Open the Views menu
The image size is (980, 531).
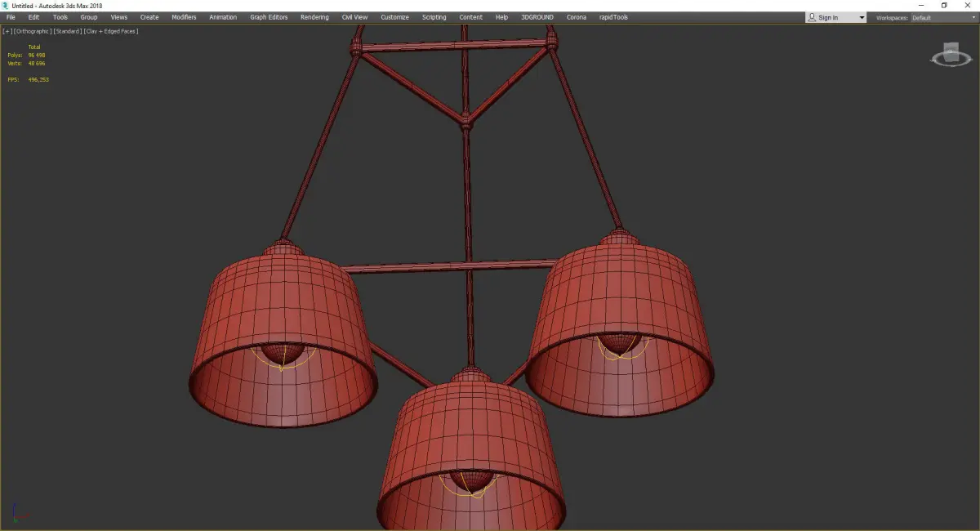point(119,17)
